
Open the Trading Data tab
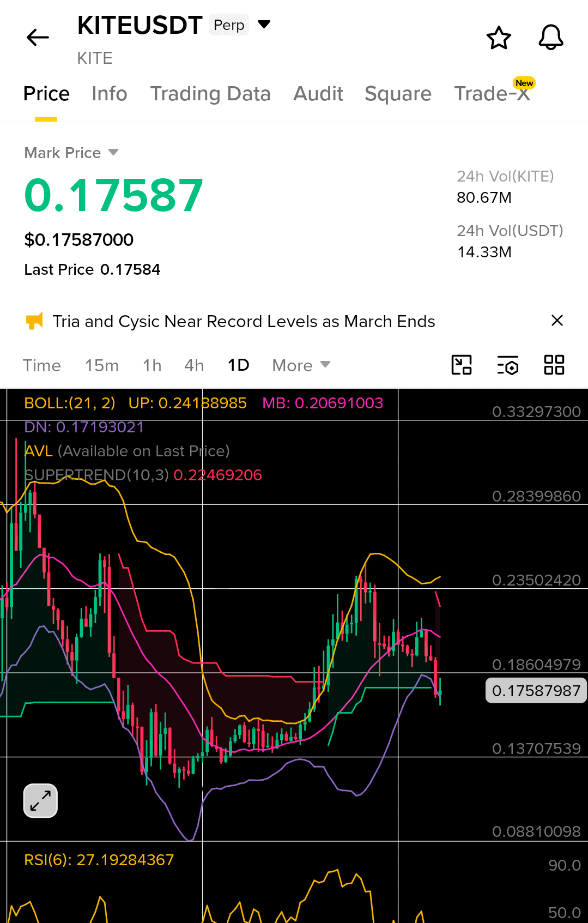tap(210, 94)
